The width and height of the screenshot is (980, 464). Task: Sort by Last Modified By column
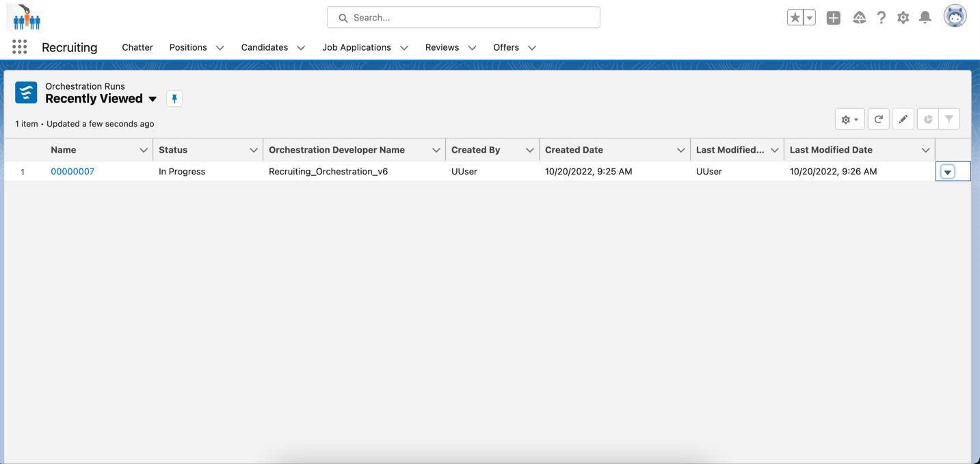(x=730, y=150)
